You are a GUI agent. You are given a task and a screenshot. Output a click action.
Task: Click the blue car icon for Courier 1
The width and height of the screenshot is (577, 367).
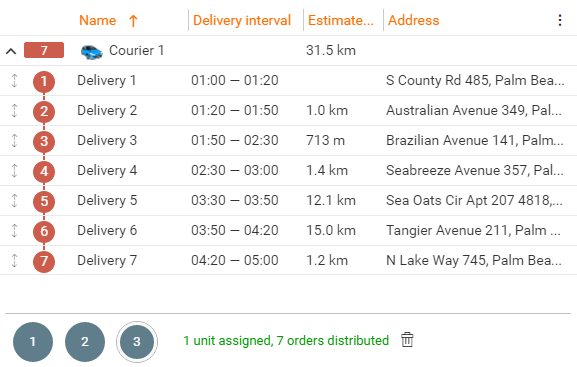point(92,52)
